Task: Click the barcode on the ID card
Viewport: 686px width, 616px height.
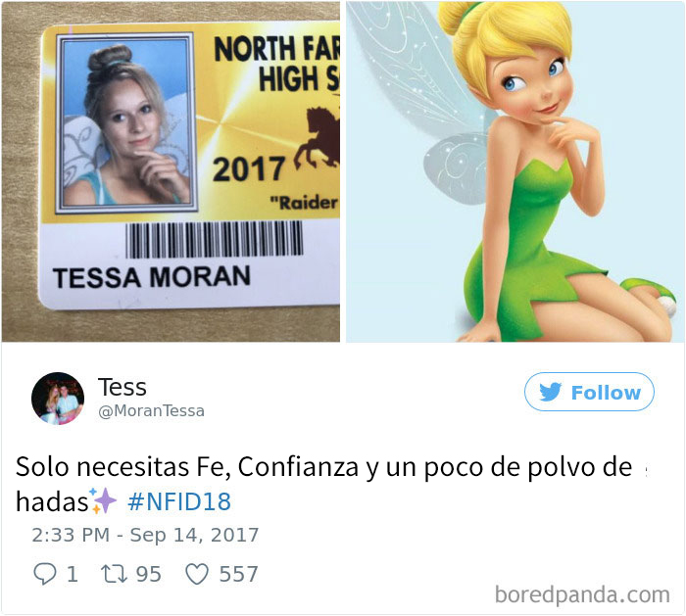Action: (x=215, y=240)
